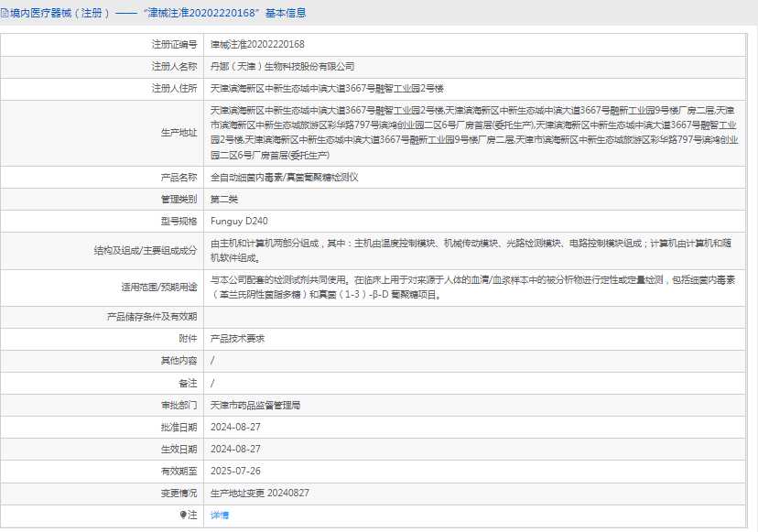Select the model value Funguy D240
The width and height of the screenshot is (758, 532).
pos(239,221)
